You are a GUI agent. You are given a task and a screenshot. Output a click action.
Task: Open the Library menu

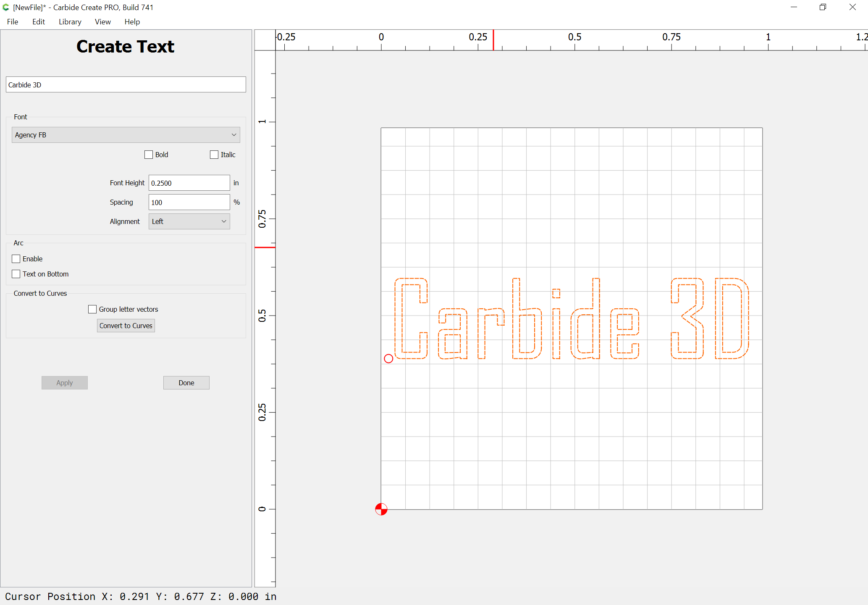(x=70, y=22)
